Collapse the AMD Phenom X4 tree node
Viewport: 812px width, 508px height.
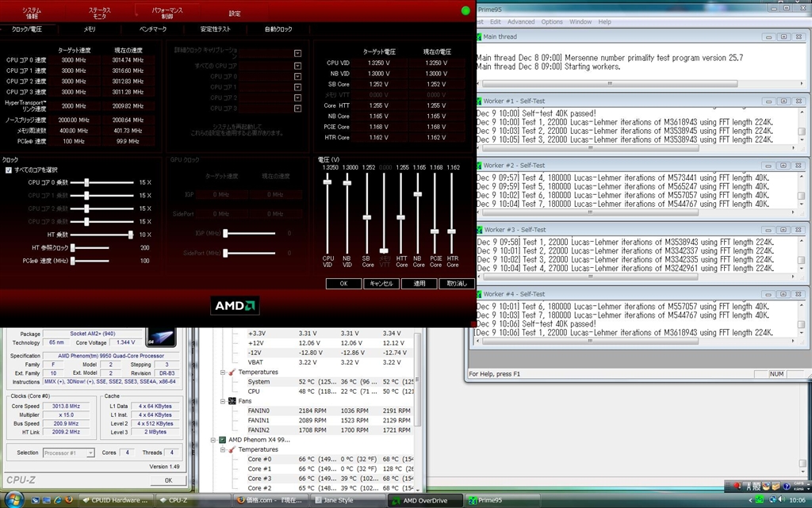point(213,439)
